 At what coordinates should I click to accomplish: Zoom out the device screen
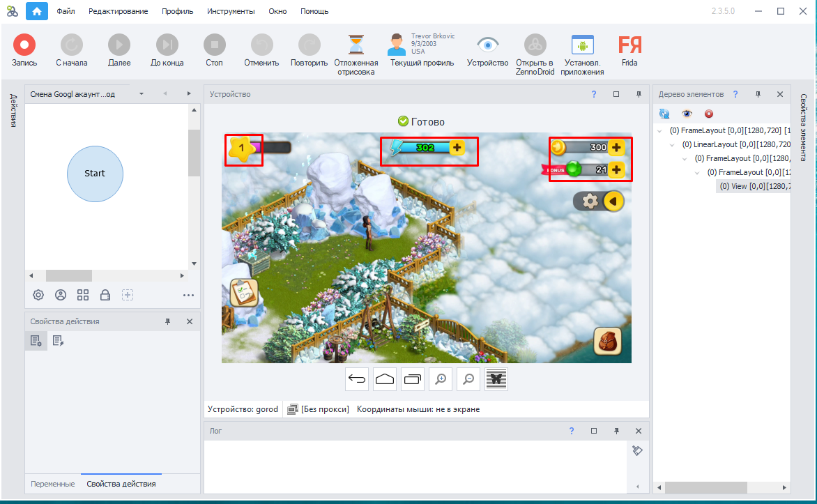[x=468, y=379]
